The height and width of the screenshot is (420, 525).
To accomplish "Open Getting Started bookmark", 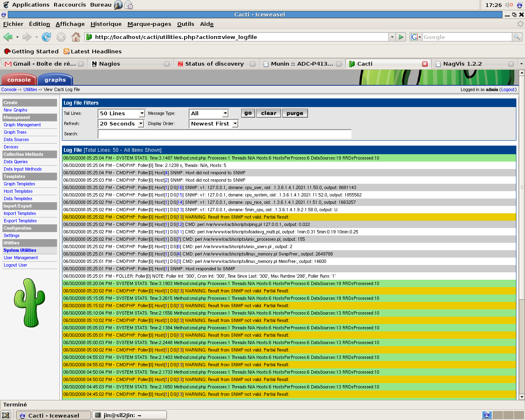I will coord(31,51).
